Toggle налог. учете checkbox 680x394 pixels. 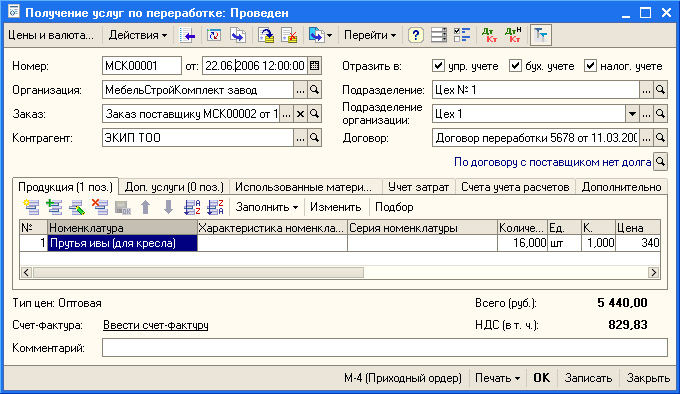[590, 65]
